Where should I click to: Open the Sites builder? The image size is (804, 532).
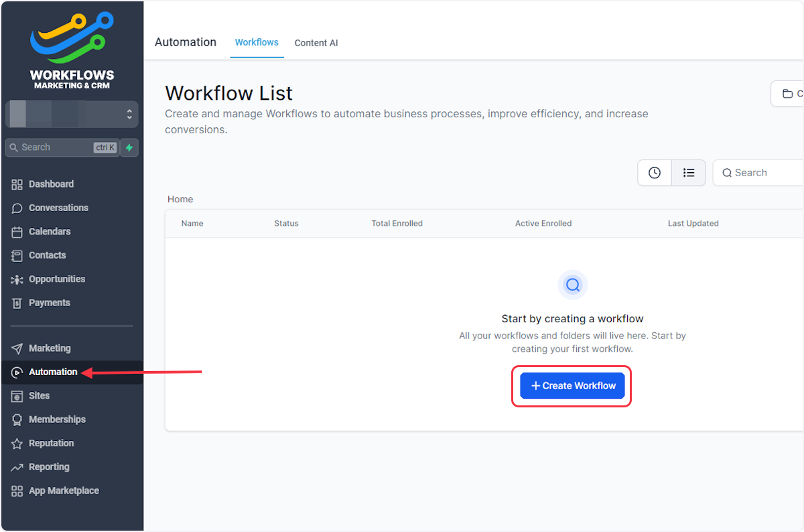pos(40,395)
